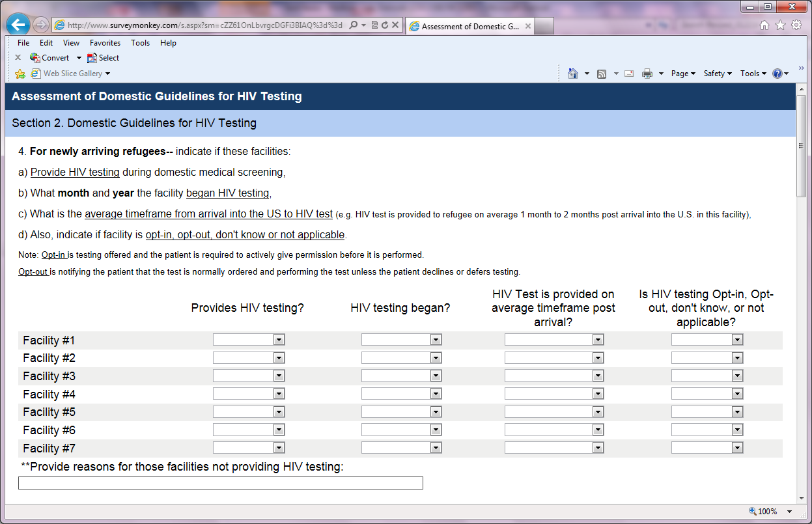This screenshot has height=524, width=812.
Task: Click the reasons for not testing text field
Action: [220, 483]
